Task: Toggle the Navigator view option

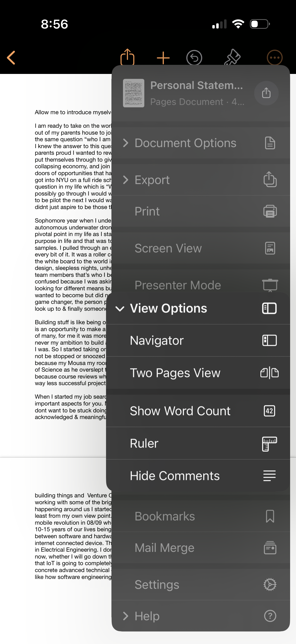Action: coord(198,340)
